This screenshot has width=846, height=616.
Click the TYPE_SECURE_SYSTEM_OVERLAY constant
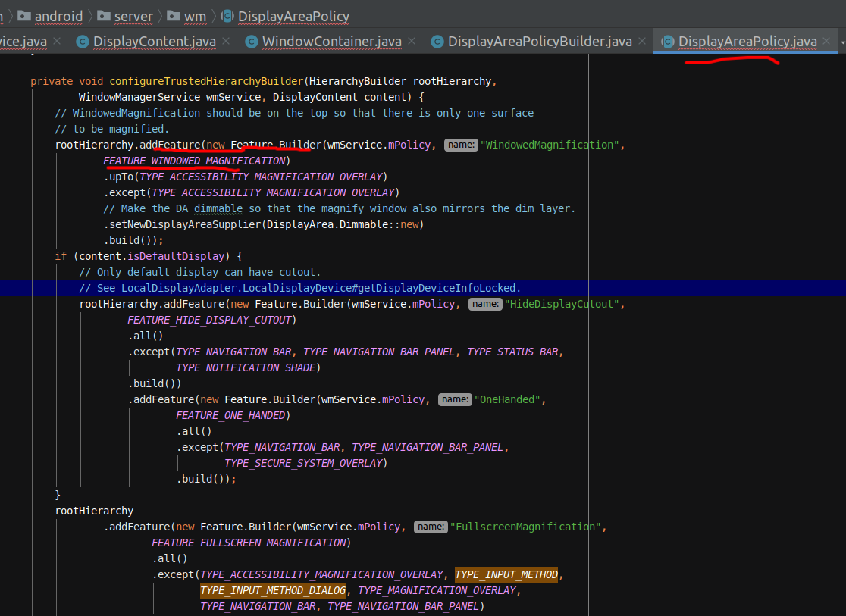pyautogui.click(x=303, y=464)
